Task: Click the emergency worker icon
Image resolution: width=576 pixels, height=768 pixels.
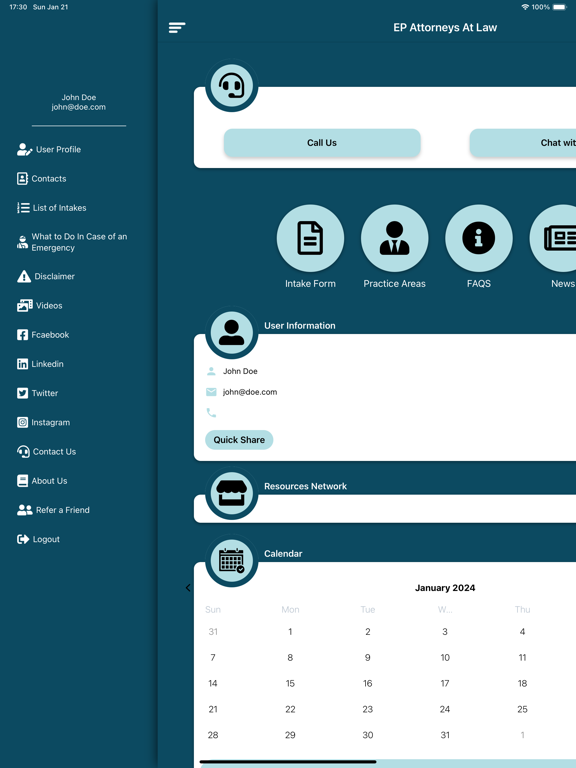Action: (23, 242)
